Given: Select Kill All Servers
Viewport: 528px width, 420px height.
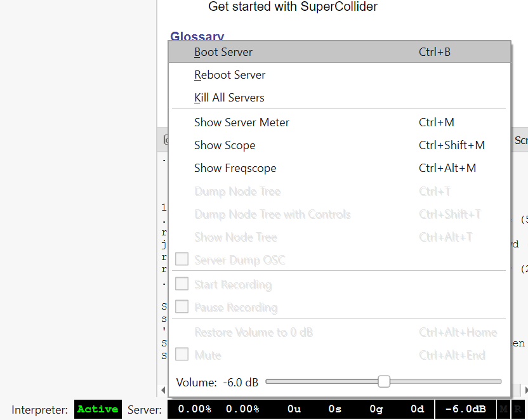Looking at the screenshot, I should 229,98.
